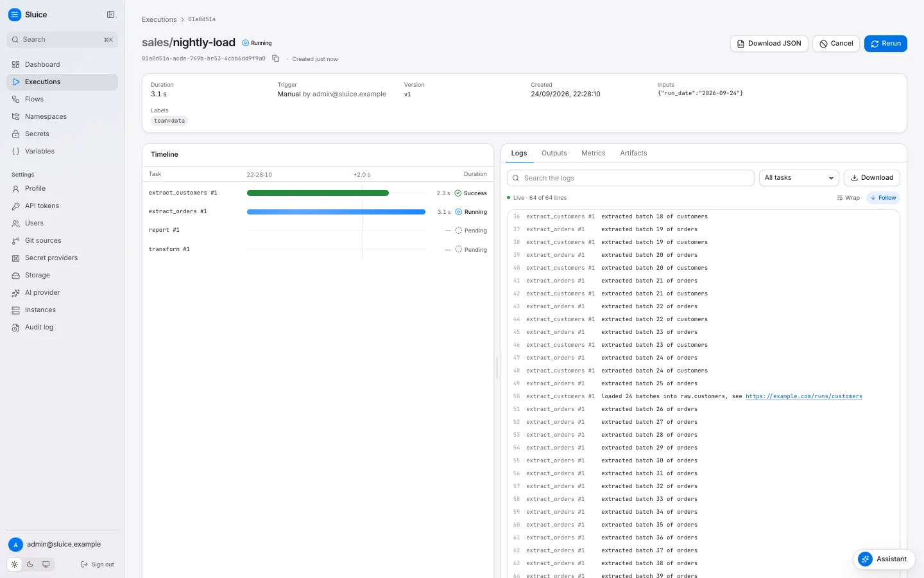This screenshot has width=924, height=578.
Task: Rerun the execution
Action: [886, 44]
